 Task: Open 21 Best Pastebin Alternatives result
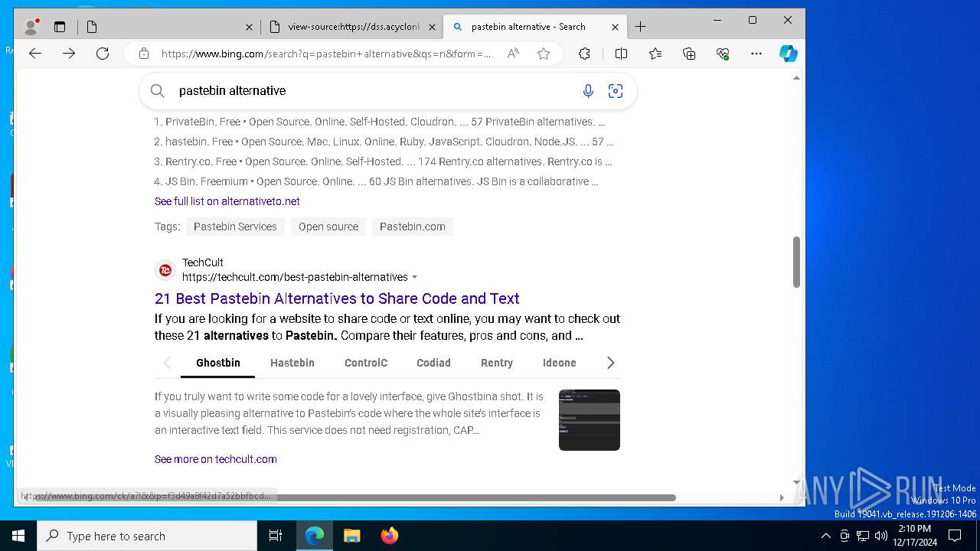(x=337, y=298)
